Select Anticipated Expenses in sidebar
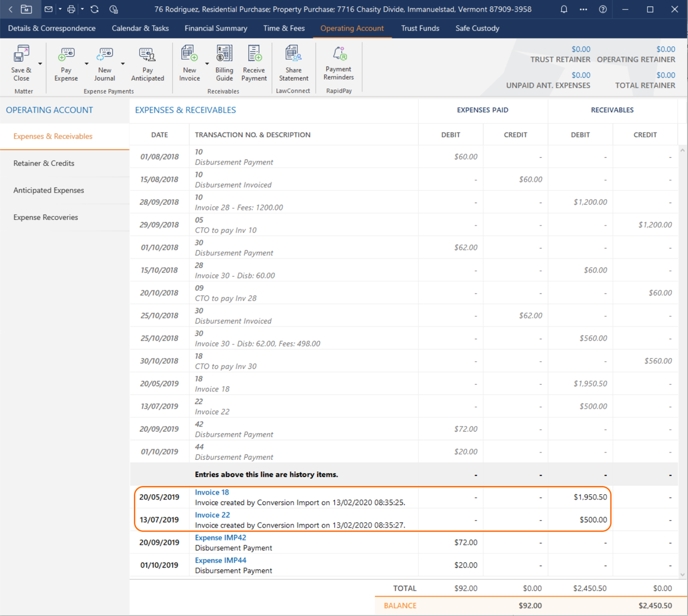Screen dimensions: 688x616 pyautogui.click(x=49, y=190)
